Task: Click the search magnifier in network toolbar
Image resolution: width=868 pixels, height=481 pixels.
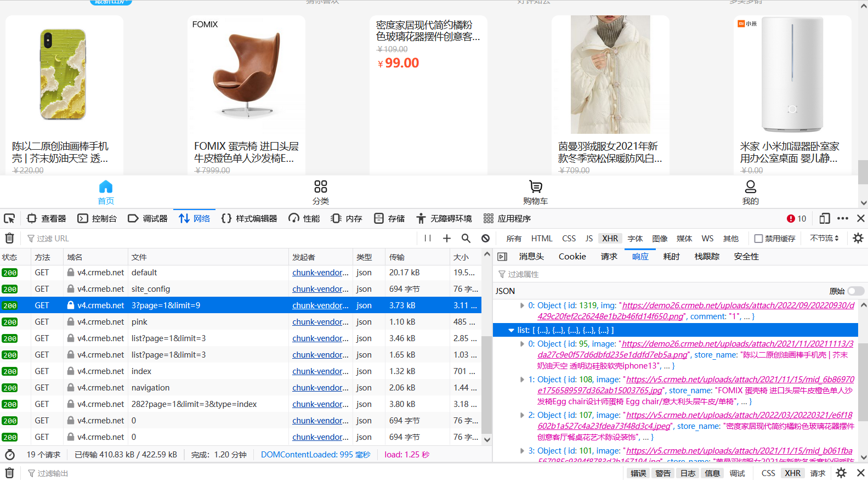Action: (466, 238)
